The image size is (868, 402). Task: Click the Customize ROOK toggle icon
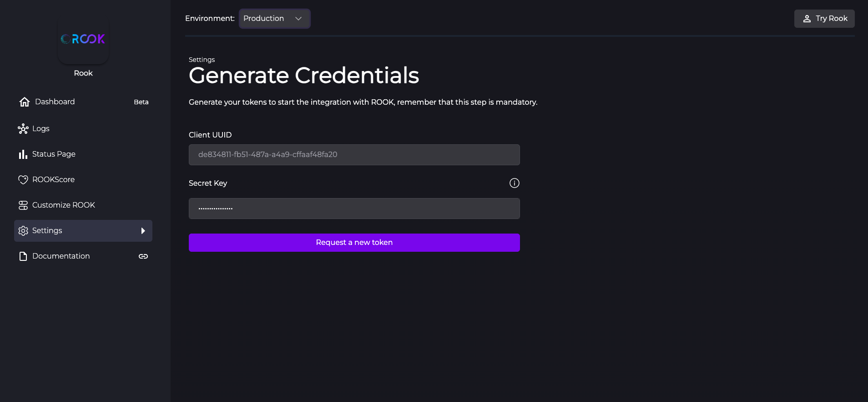tap(23, 205)
